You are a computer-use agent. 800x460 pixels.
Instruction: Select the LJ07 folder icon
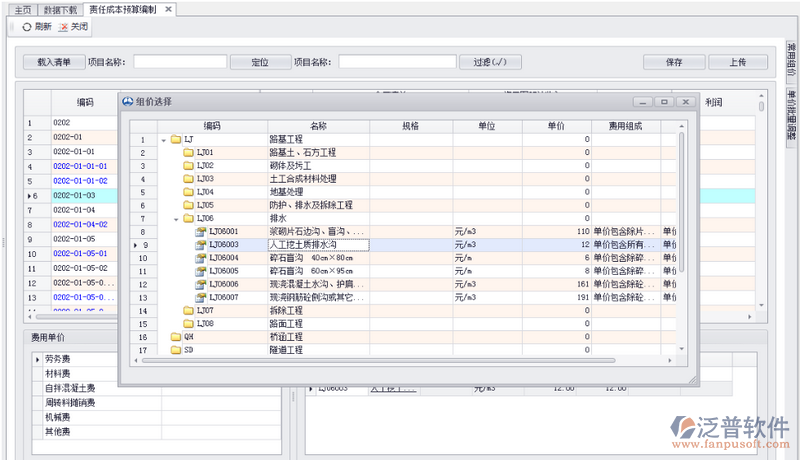188,310
